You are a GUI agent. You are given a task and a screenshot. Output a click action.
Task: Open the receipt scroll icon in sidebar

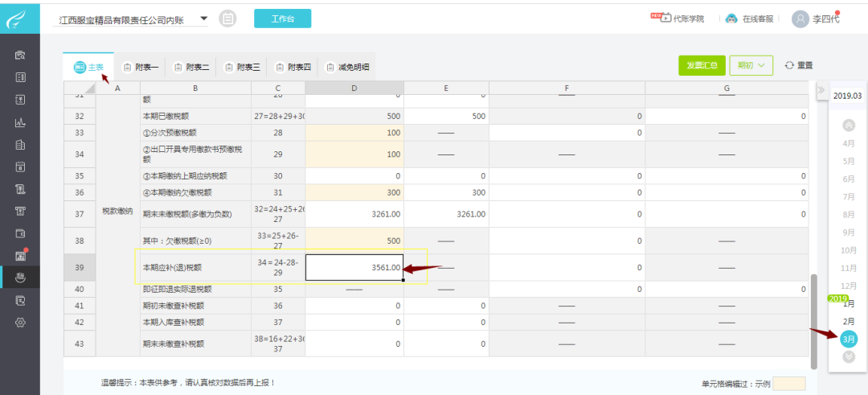20,189
